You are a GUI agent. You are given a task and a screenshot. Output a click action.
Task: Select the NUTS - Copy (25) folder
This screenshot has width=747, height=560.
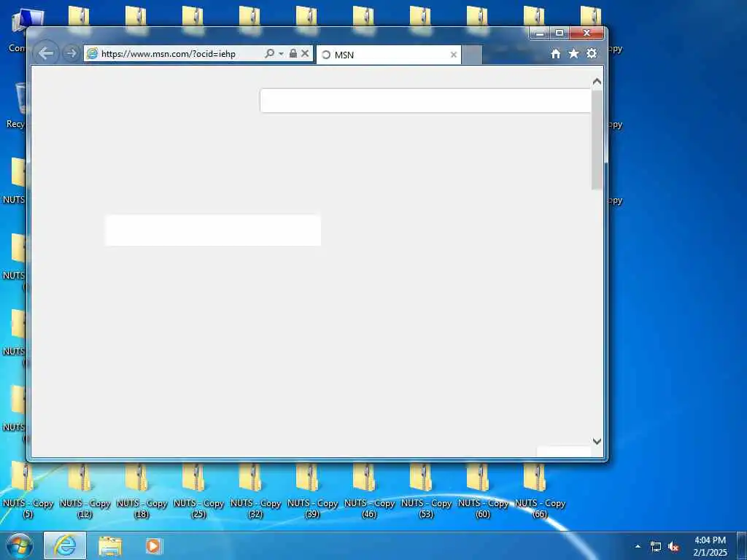pos(198,491)
